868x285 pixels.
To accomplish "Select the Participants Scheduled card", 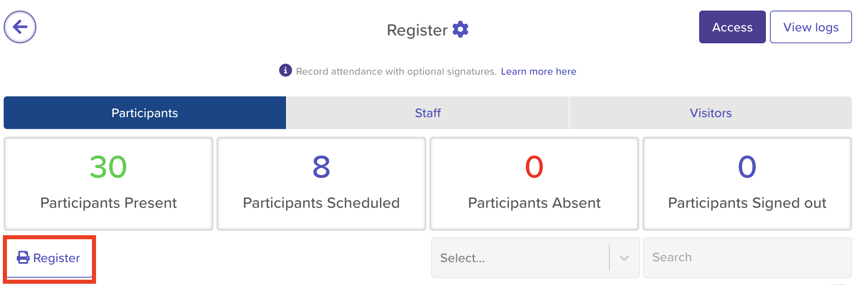I will [x=321, y=184].
